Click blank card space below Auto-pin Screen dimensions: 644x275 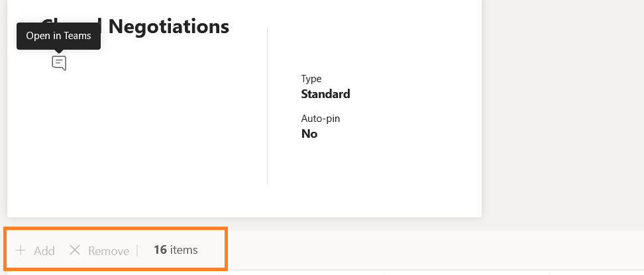[371, 172]
